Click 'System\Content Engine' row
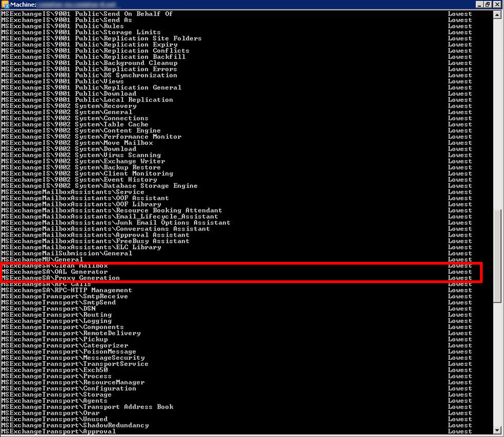The image size is (504, 437). click(236, 130)
